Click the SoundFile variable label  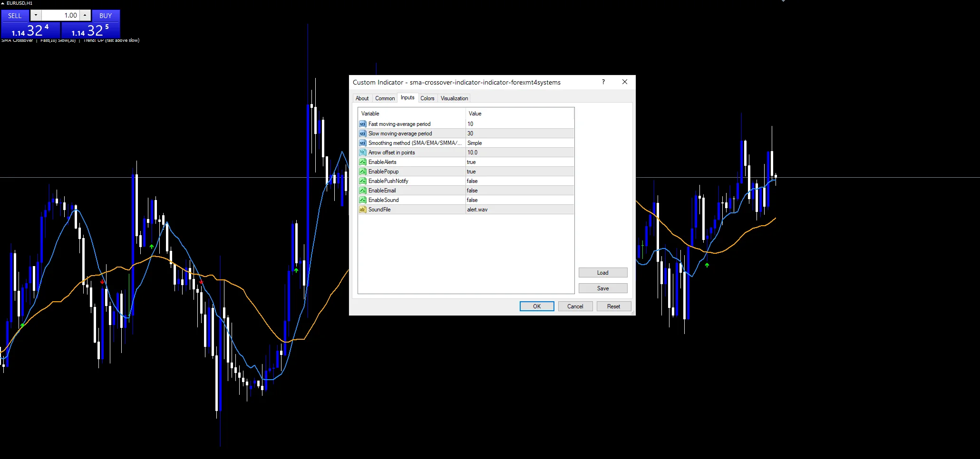pos(379,210)
